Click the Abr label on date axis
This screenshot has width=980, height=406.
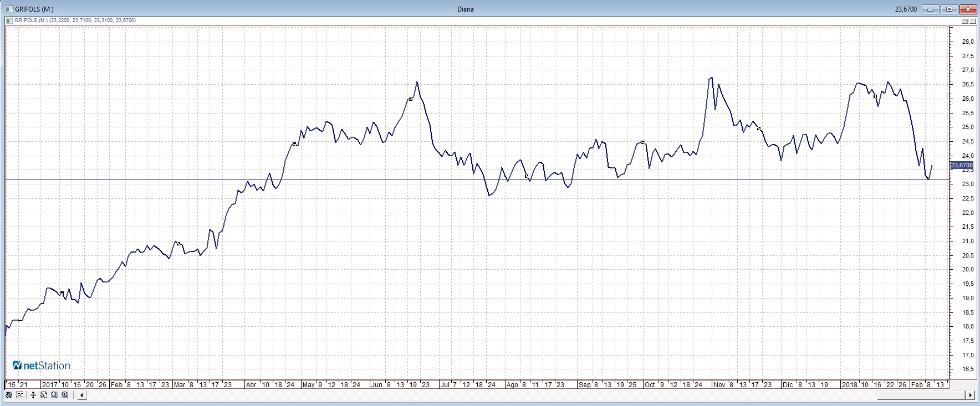point(251,384)
